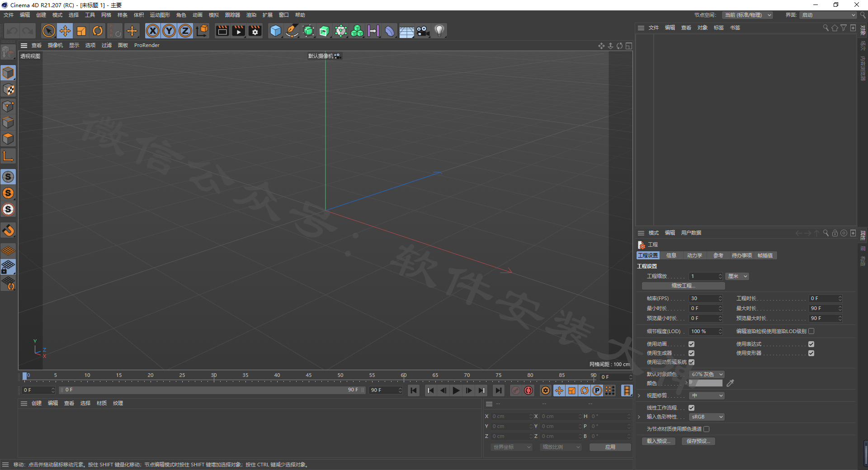This screenshot has width=868, height=470.
Task: Enable Axis mode tool
Action: [8, 156]
